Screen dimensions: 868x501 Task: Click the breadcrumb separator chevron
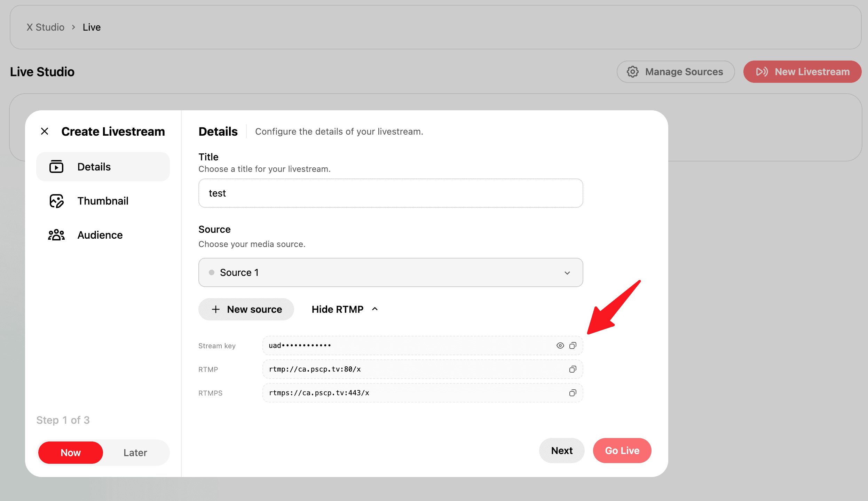[x=73, y=27]
